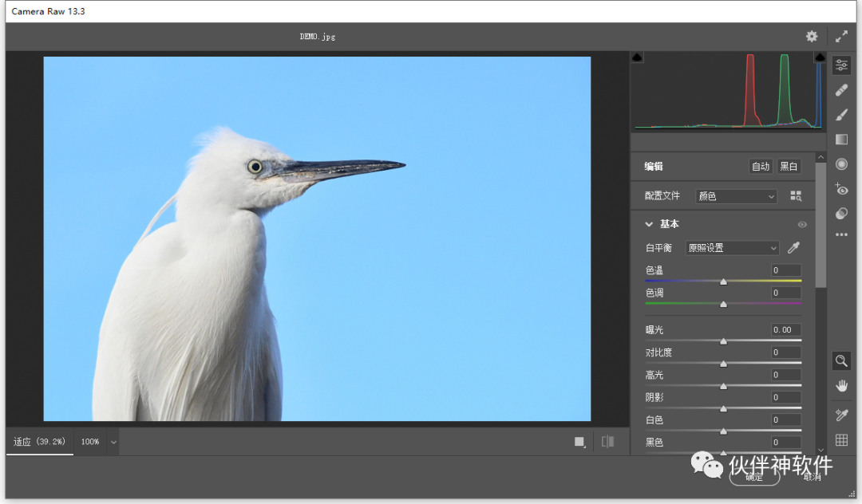Pick the white balance eyedropper
Image resolution: width=862 pixels, height=504 pixels.
tap(793, 248)
